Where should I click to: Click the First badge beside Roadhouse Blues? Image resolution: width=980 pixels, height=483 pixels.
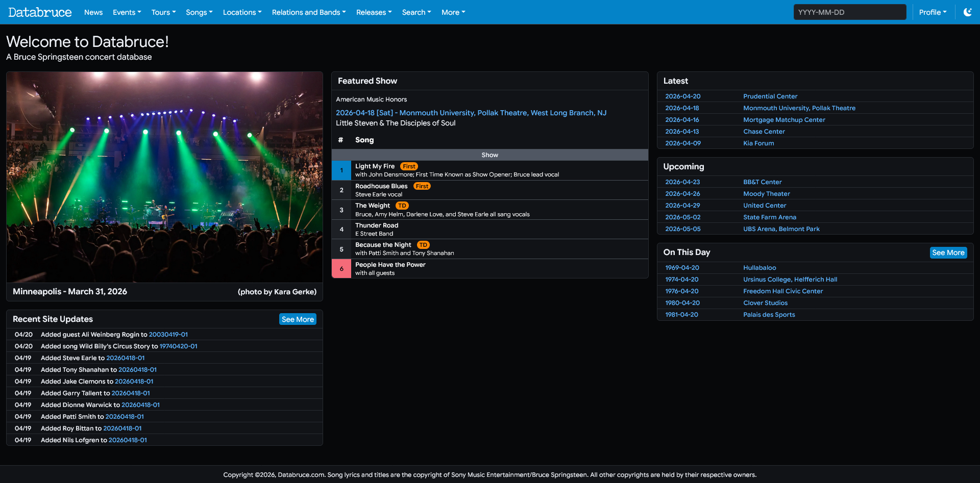(x=422, y=186)
